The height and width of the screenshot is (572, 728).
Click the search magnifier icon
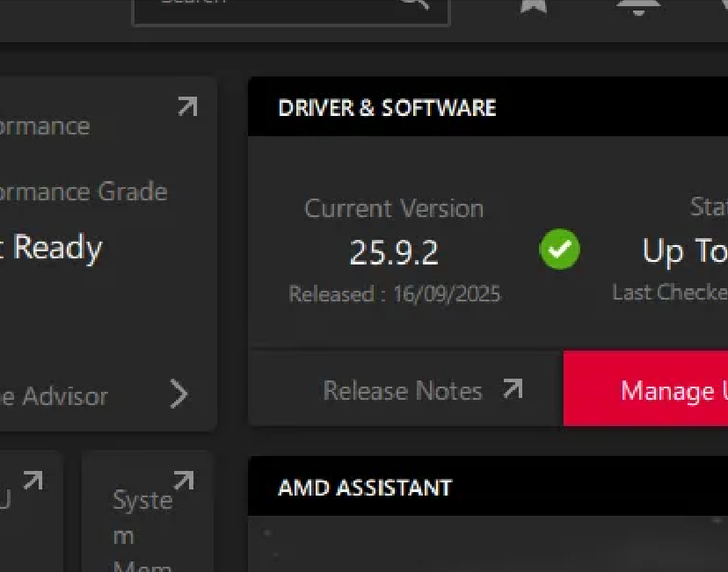point(414,4)
